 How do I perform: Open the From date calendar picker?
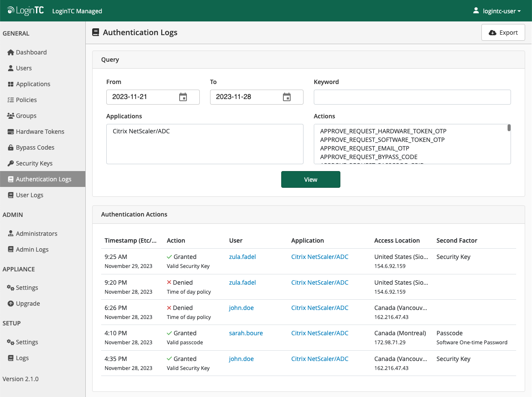(183, 97)
